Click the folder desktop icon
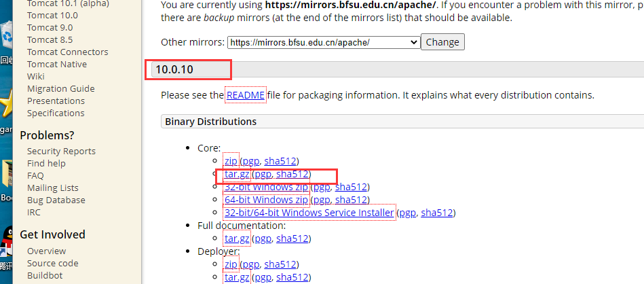The height and width of the screenshot is (284, 644). coord(7,178)
